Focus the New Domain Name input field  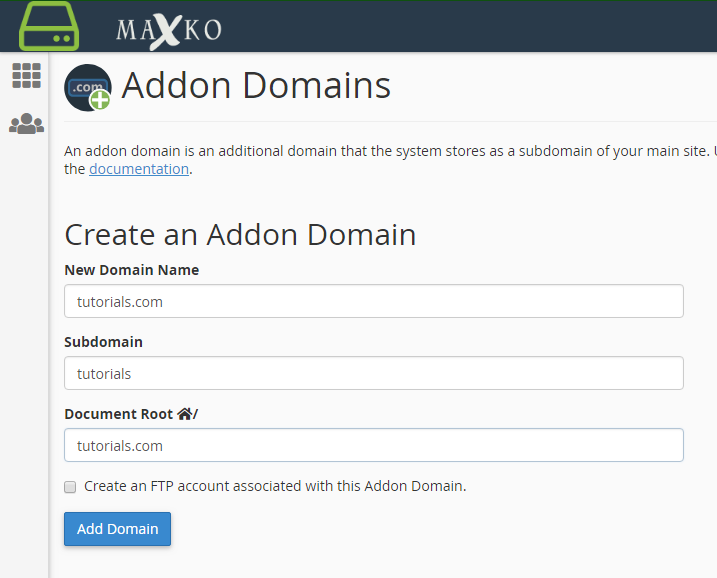click(373, 301)
